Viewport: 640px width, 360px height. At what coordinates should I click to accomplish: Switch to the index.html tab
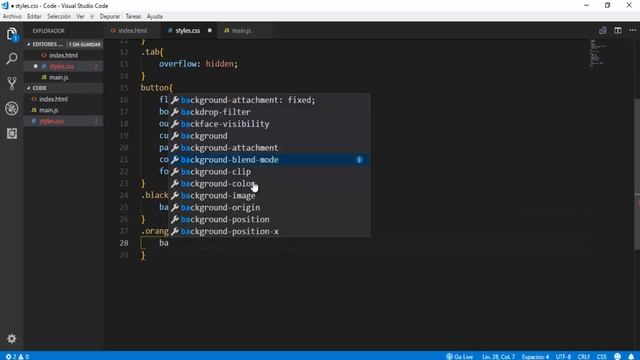132,31
